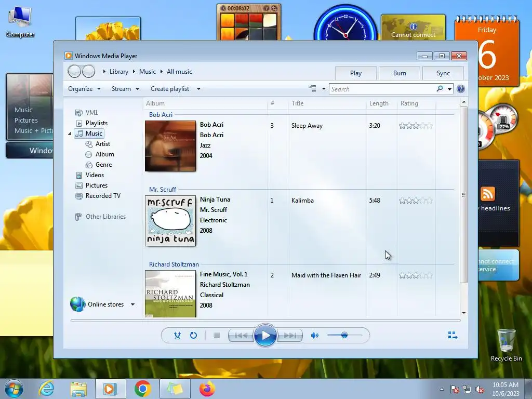Click All music in the breadcrumb
The height and width of the screenshot is (399, 532).
pyautogui.click(x=179, y=72)
